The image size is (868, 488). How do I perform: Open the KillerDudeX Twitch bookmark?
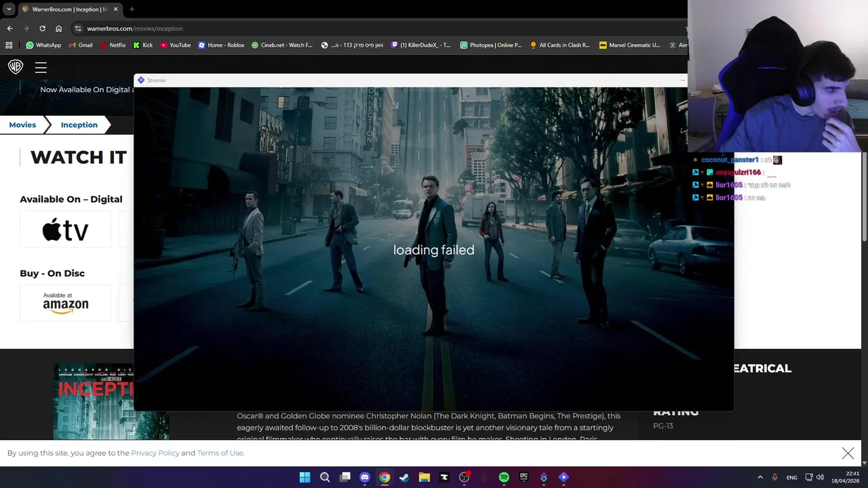pos(420,45)
